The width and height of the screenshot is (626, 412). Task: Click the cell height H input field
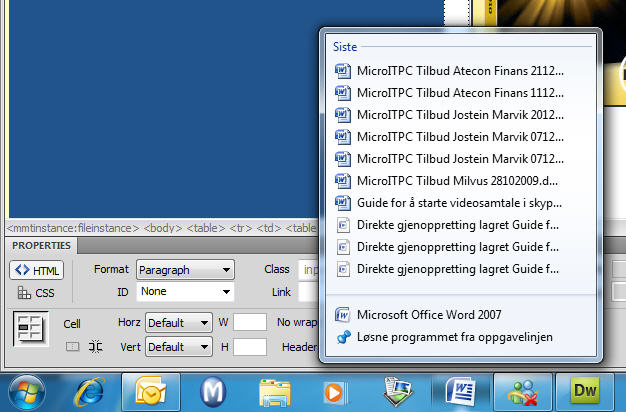click(x=250, y=347)
